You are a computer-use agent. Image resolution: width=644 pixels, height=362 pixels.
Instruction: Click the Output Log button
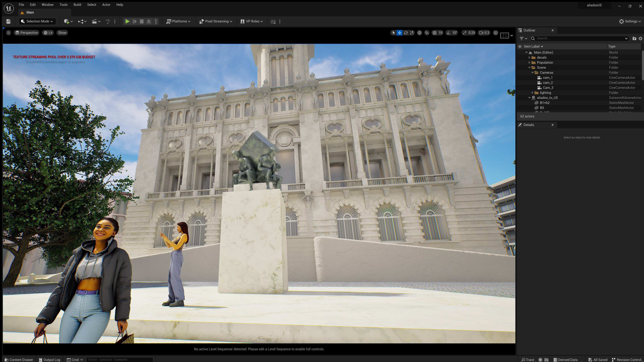tap(49, 359)
